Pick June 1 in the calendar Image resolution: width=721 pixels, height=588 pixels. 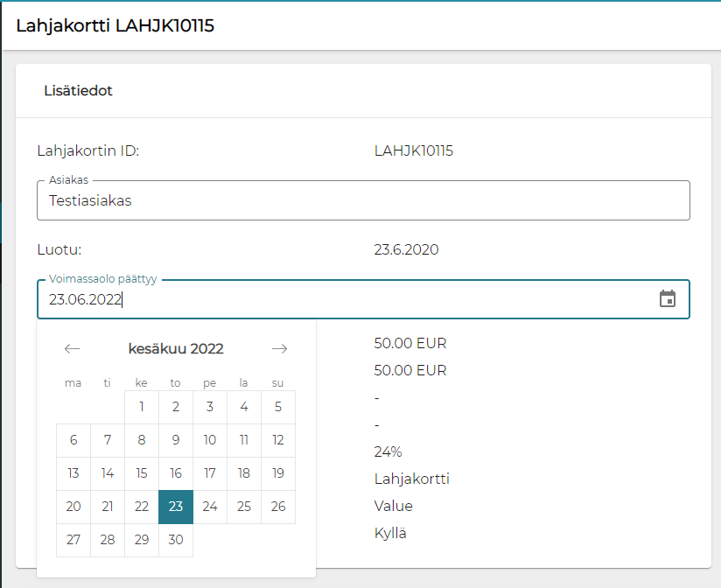coord(142,407)
